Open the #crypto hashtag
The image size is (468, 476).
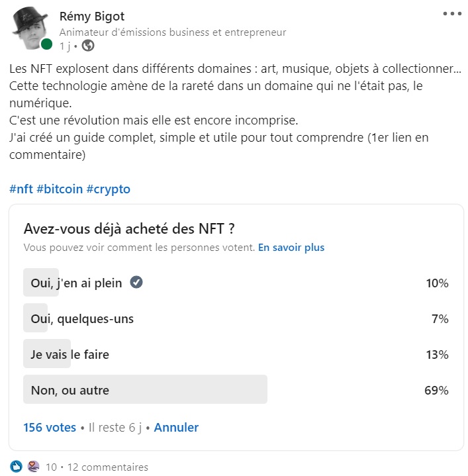(109, 189)
